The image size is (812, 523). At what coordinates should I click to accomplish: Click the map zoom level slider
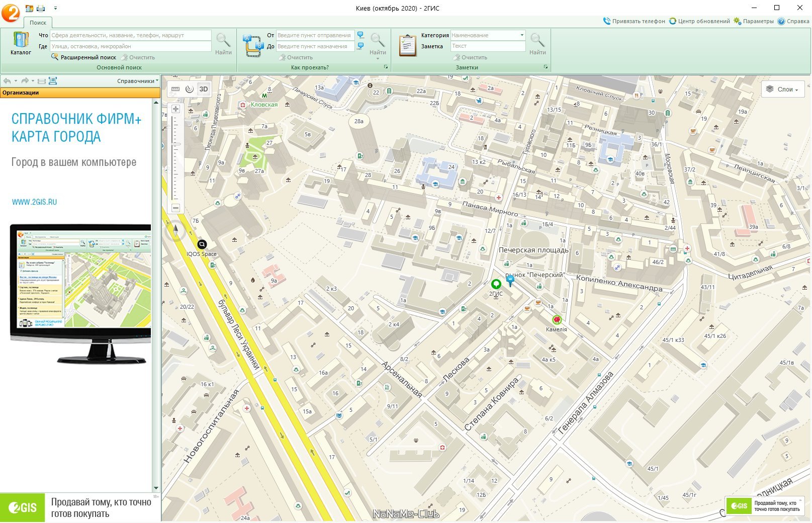coord(175,158)
